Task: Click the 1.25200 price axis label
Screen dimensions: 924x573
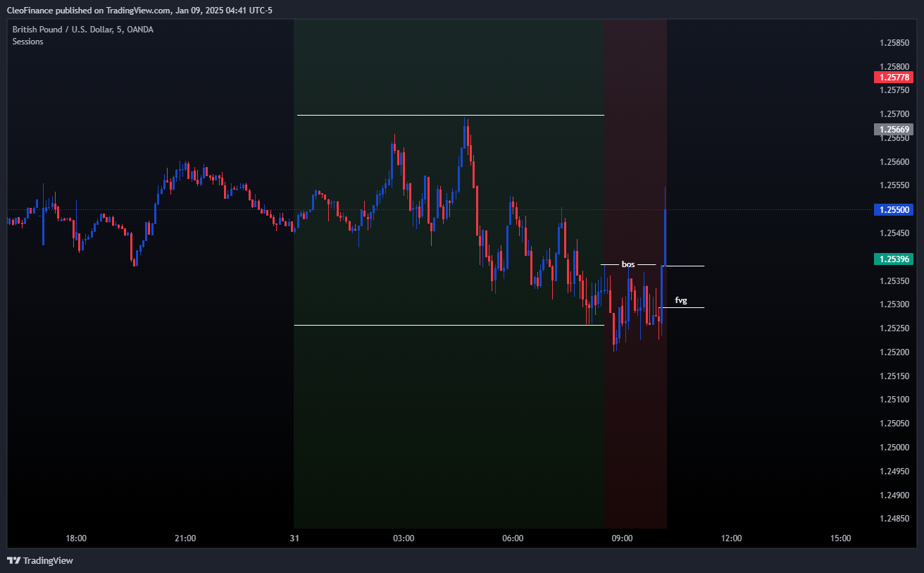Action: click(x=894, y=352)
